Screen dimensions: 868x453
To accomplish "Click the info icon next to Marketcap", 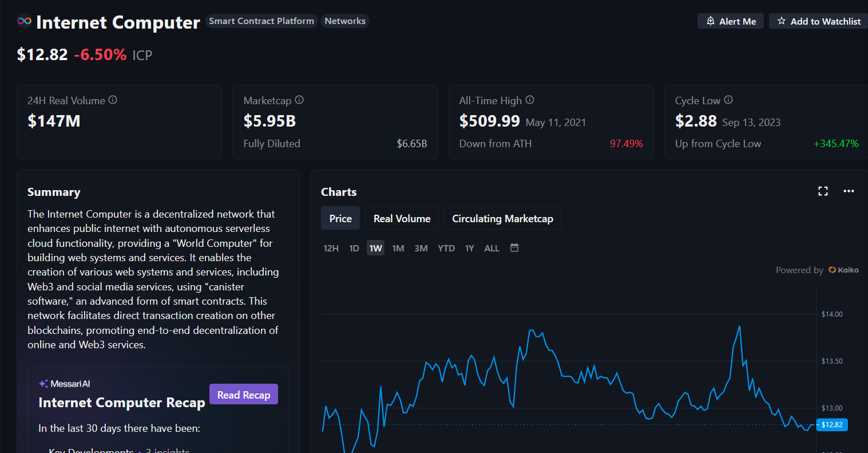I will (299, 100).
